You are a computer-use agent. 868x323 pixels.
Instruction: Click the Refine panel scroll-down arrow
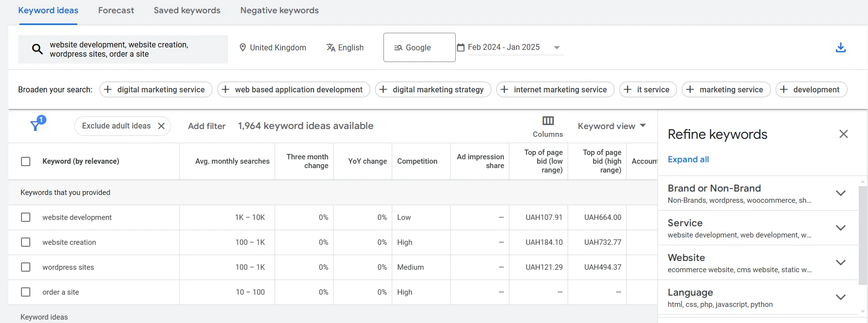click(x=863, y=311)
